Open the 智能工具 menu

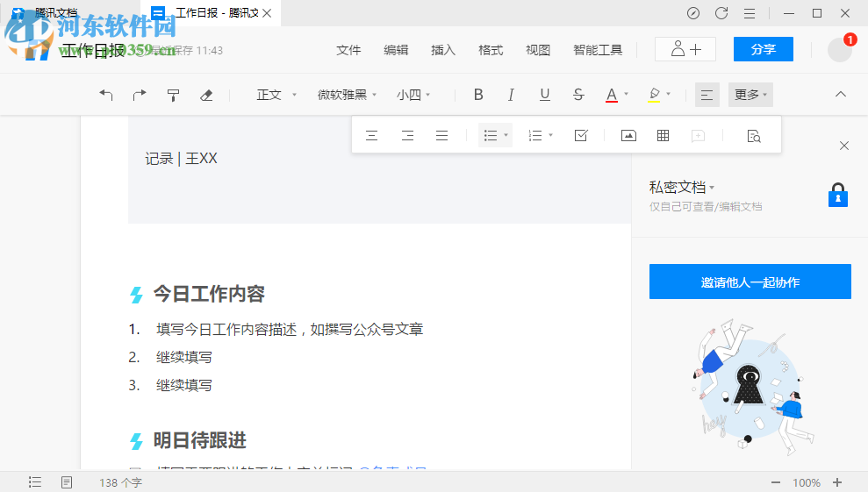tap(598, 50)
